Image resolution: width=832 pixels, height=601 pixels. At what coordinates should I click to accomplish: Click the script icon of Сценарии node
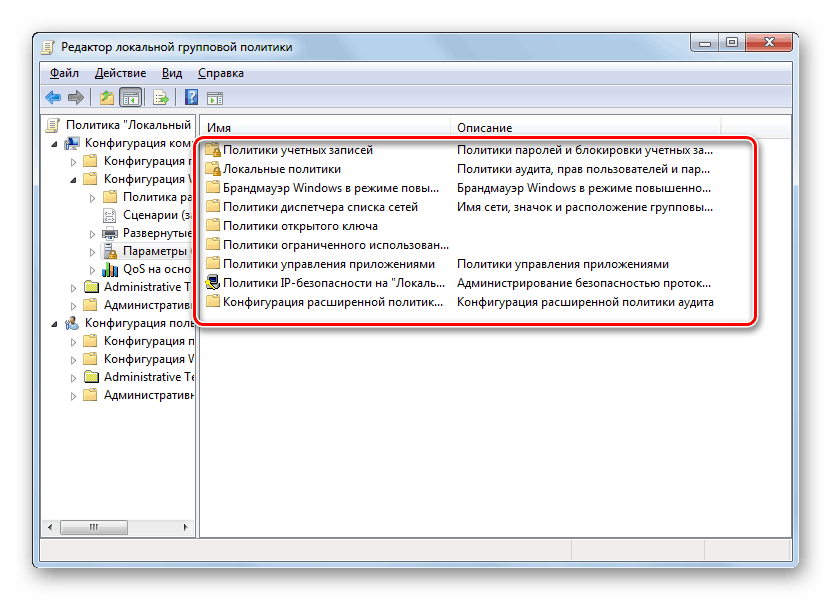[109, 215]
